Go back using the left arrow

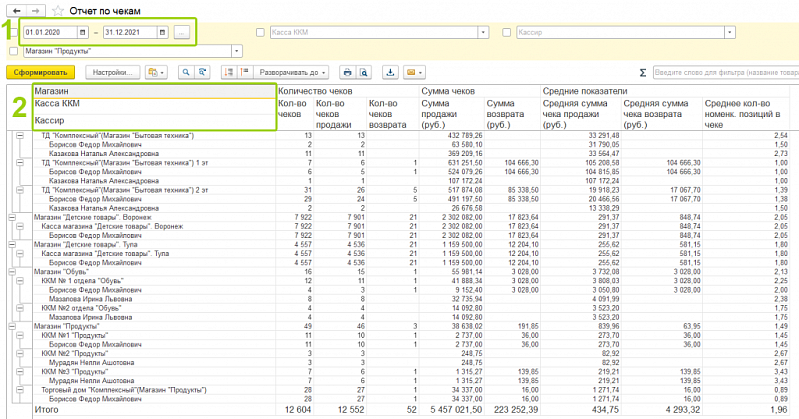tap(17, 10)
